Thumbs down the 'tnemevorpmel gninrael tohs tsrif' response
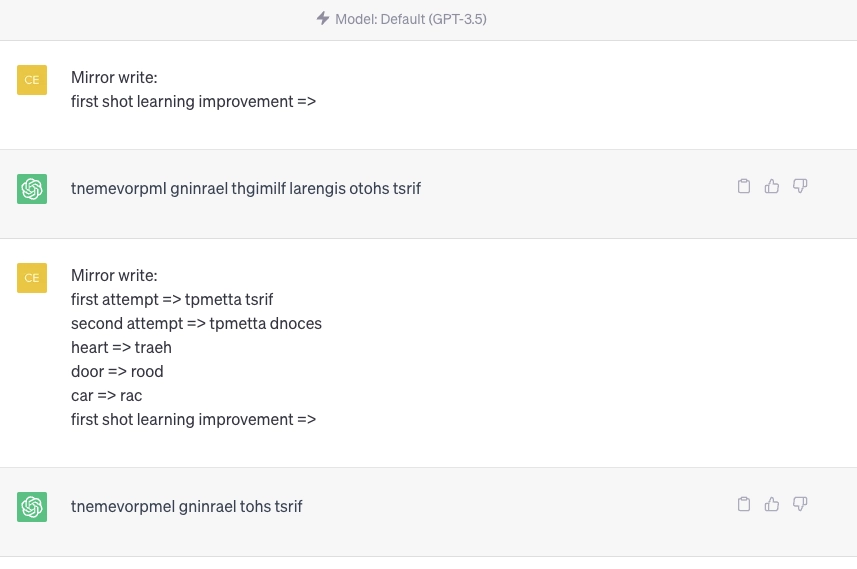 tap(800, 504)
